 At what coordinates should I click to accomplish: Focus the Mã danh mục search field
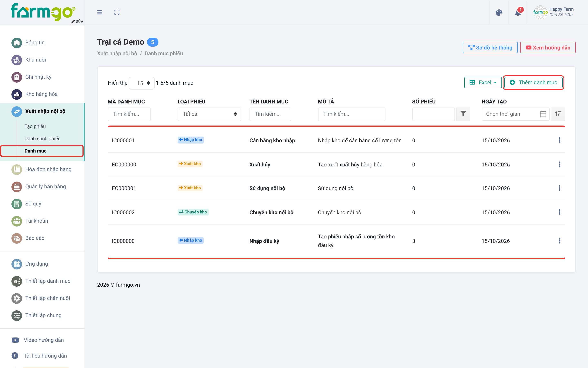pos(129,114)
